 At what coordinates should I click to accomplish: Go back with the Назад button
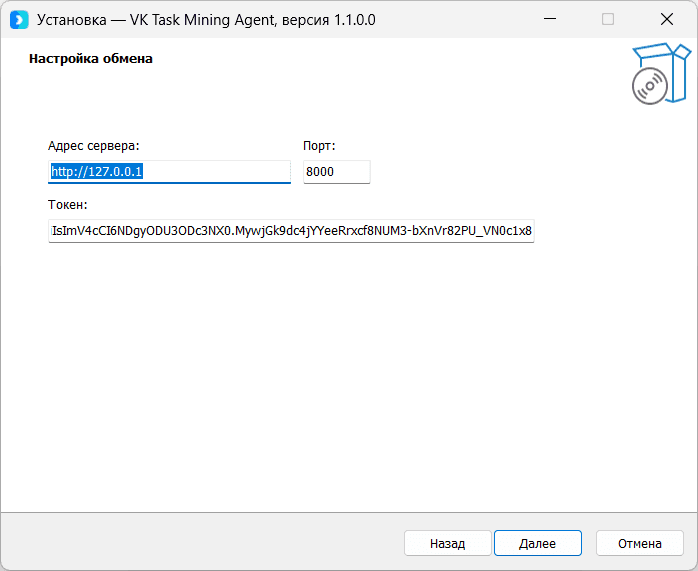click(447, 543)
